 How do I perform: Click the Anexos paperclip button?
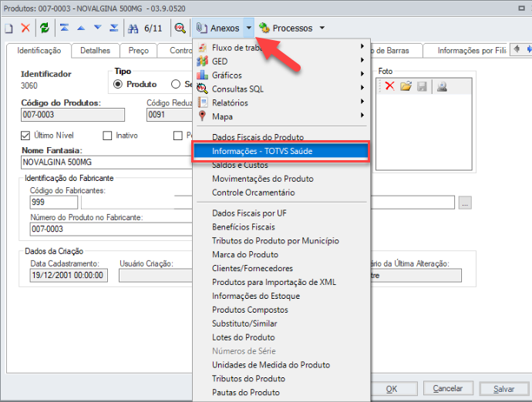[x=218, y=28]
